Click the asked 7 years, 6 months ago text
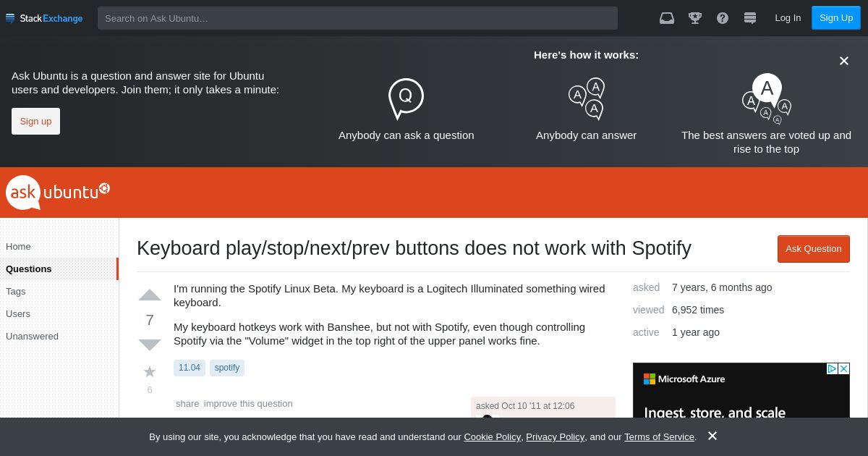 point(702,287)
